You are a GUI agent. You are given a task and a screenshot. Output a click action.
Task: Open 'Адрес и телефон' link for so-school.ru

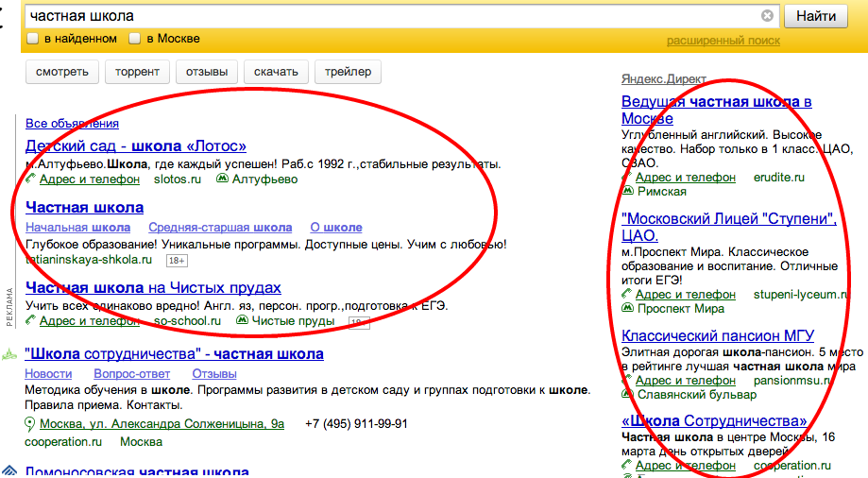[x=90, y=320]
